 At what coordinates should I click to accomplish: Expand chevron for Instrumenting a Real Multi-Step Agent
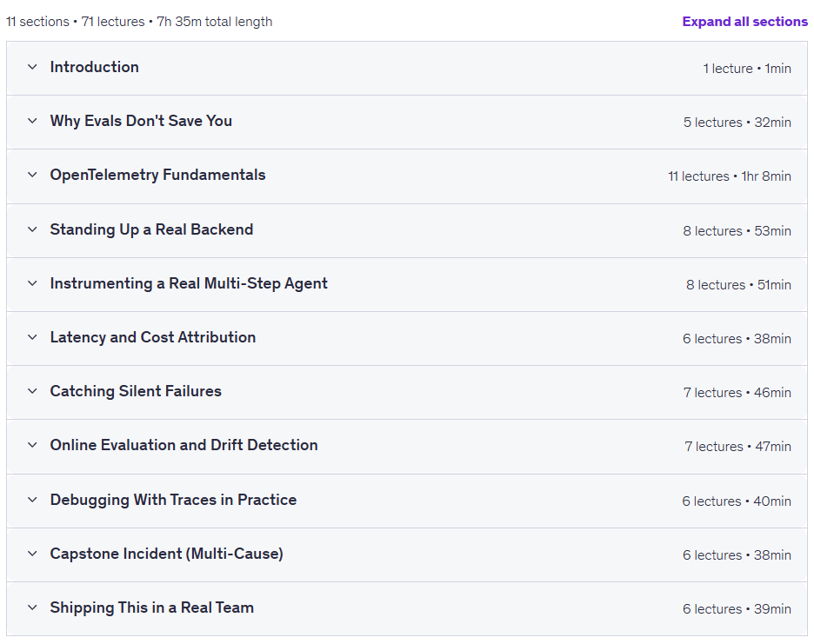point(32,283)
